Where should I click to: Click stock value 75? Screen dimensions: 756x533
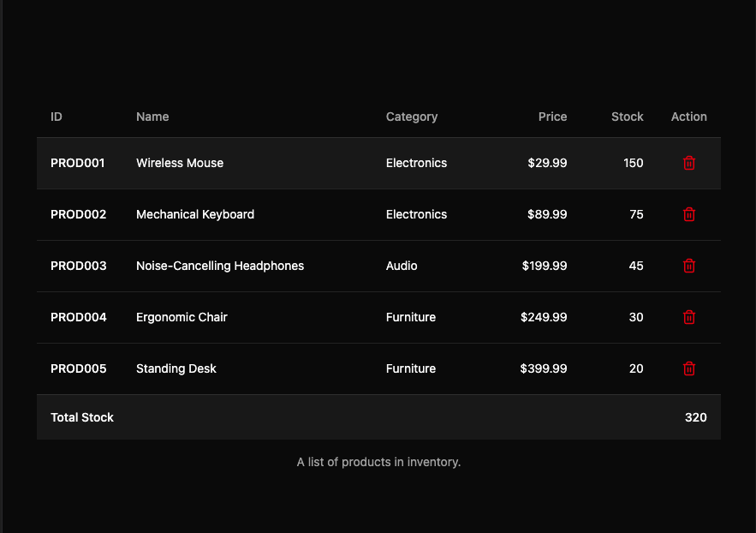tap(636, 214)
